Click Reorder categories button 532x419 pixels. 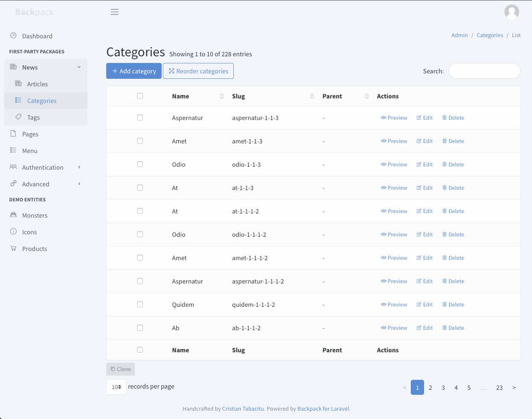pyautogui.click(x=198, y=71)
